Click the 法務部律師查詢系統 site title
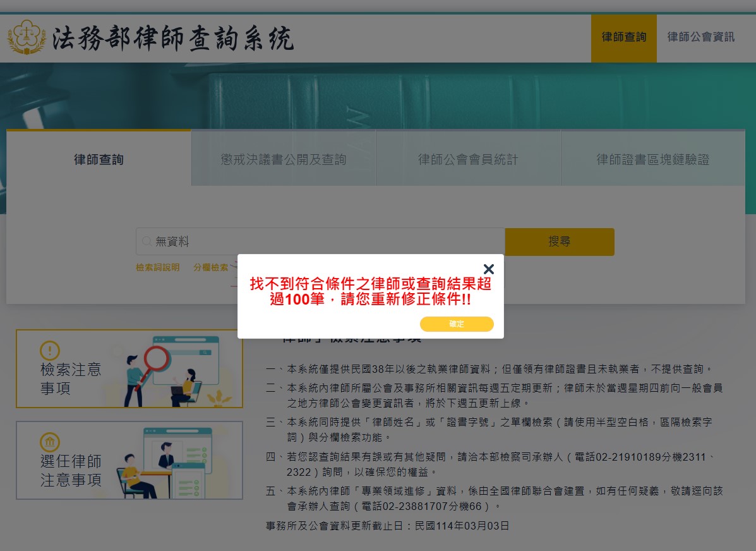The width and height of the screenshot is (756, 551). (x=172, y=39)
